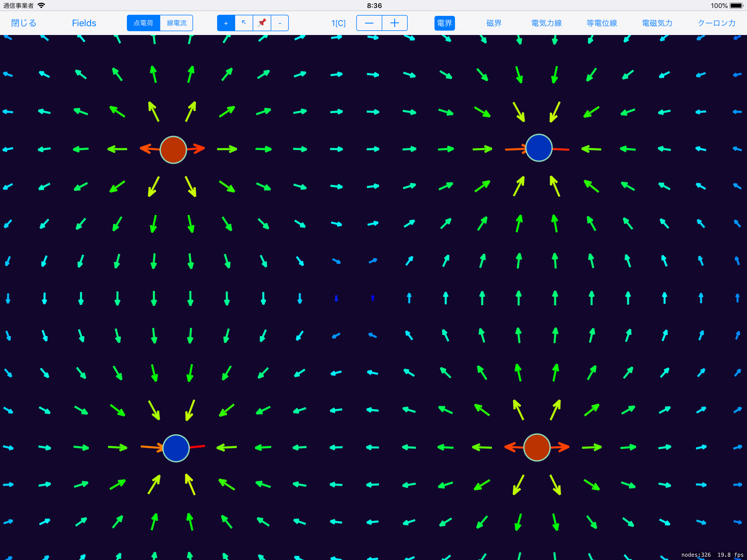747x560 pixels.
Task: Tap the battery icon in status bar
Action: [737, 5]
